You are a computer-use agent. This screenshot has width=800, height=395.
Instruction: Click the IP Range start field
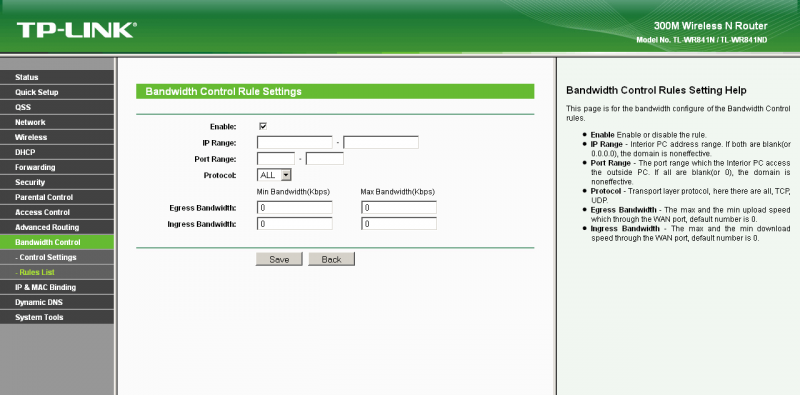[295, 142]
